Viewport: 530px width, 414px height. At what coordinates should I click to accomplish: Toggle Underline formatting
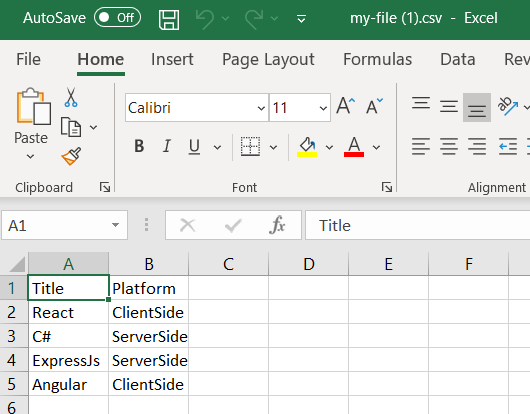194,146
